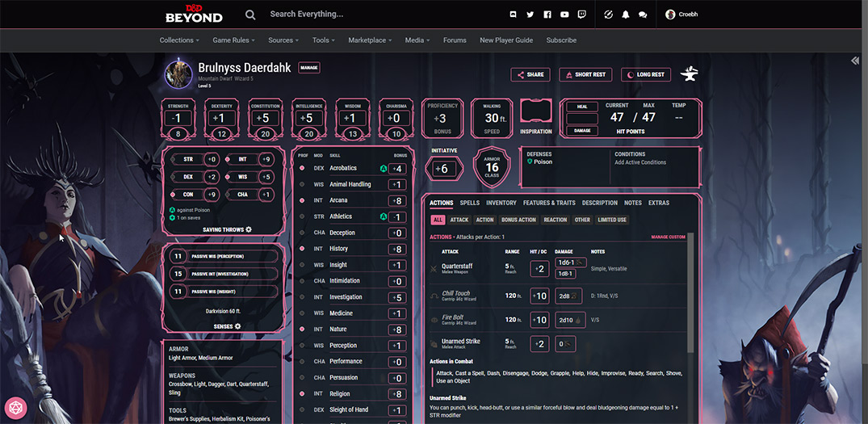Collapse sidebar with double chevron
868x424 pixels.
pyautogui.click(x=855, y=61)
